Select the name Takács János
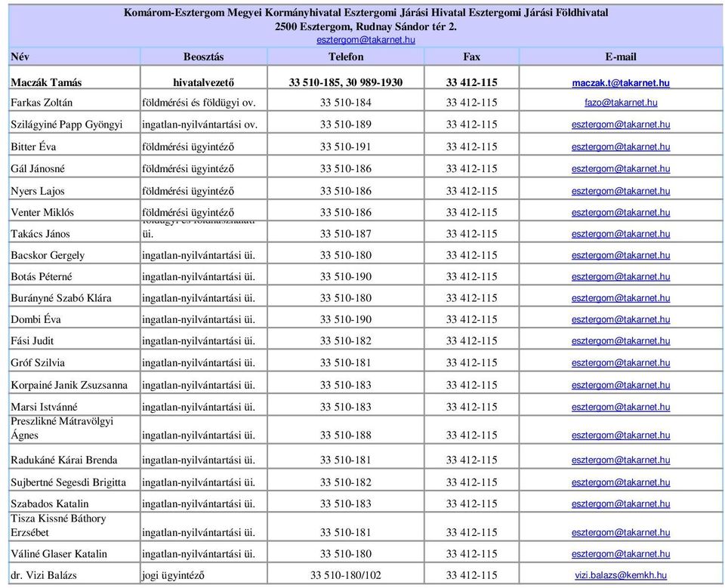Viewport: 725px width, 588px height. 40,234
